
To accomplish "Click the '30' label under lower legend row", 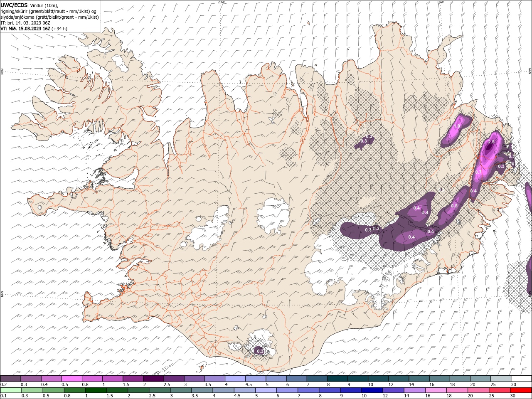I will (513, 396).
